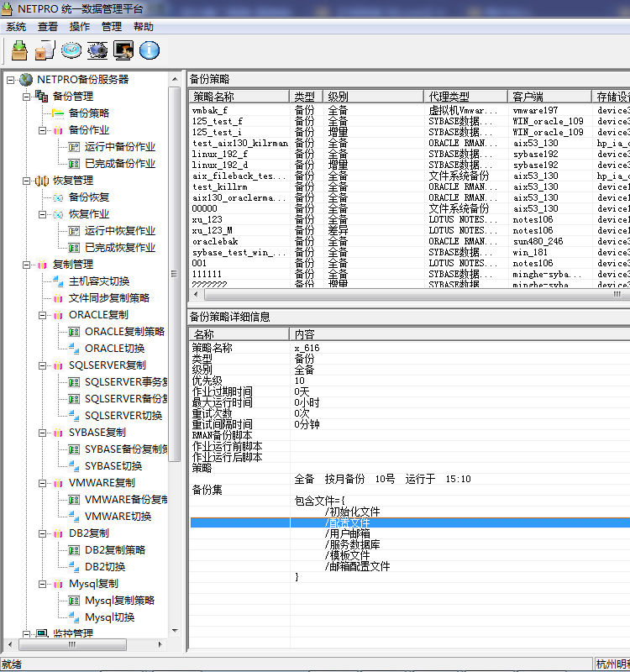Click the icon next to 备份管理 node
The width and height of the screenshot is (630, 672).
point(42,97)
